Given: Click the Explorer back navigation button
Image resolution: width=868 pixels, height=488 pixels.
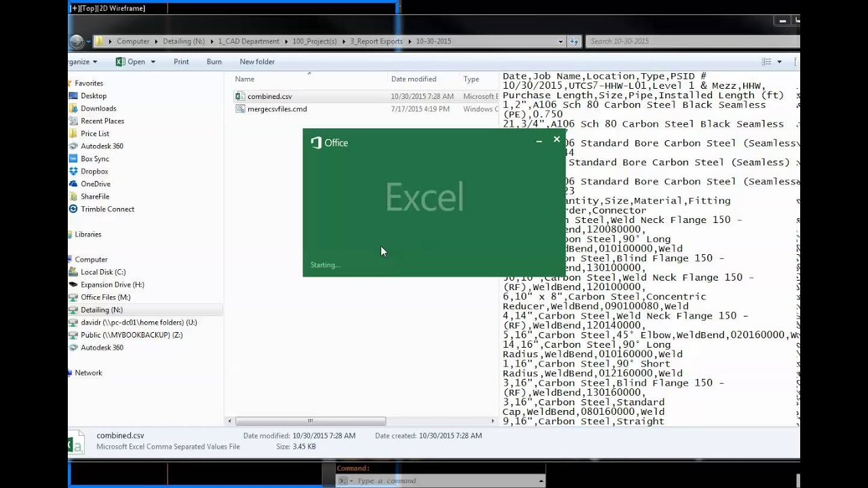Looking at the screenshot, I should point(77,41).
